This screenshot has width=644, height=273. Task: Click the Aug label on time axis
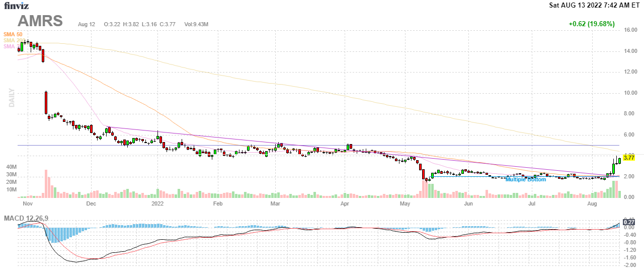tap(592, 204)
